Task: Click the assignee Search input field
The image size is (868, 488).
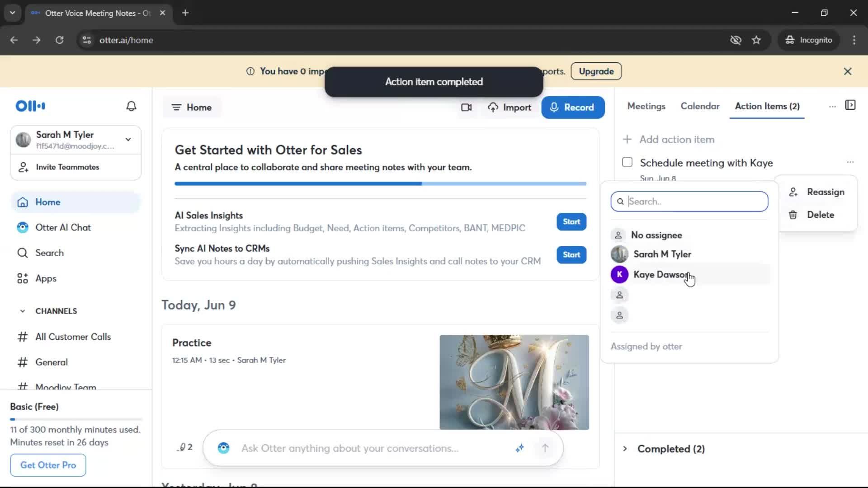Action: (x=689, y=202)
